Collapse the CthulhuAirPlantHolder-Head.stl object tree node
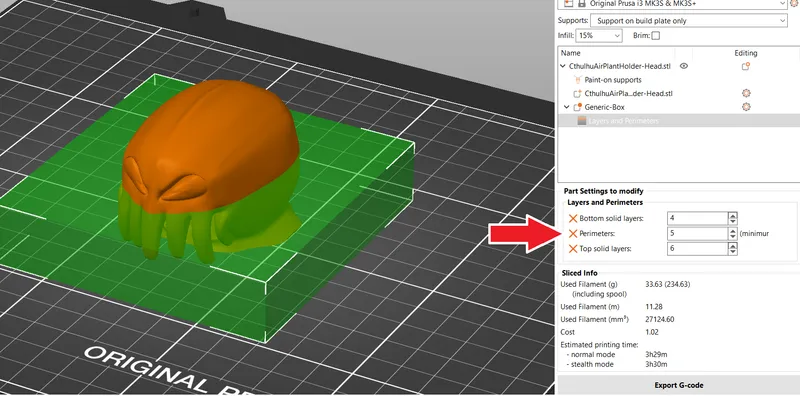Screen dimensions: 800x396 (563, 66)
